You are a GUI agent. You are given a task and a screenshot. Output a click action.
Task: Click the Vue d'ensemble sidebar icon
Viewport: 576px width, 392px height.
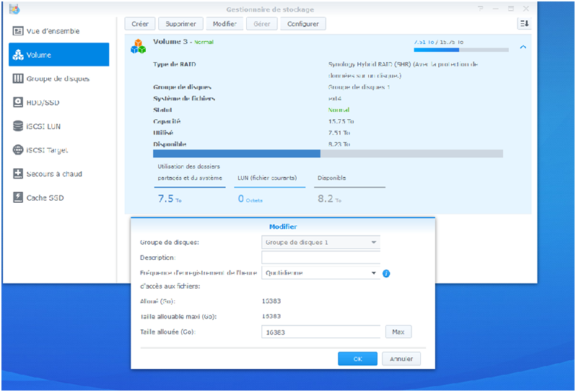coord(18,31)
